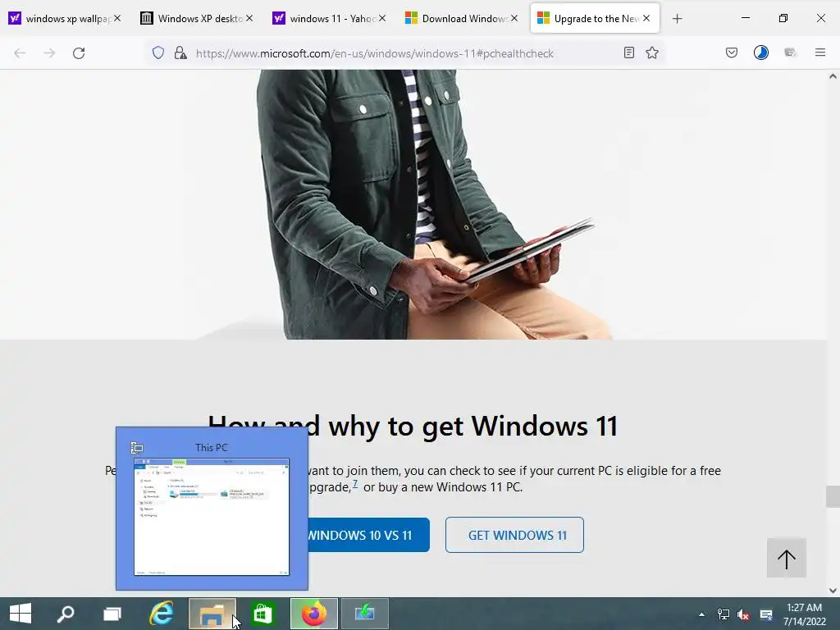Image resolution: width=840 pixels, height=630 pixels.
Task: Open the Firefox account avatar icon
Action: [761, 52]
